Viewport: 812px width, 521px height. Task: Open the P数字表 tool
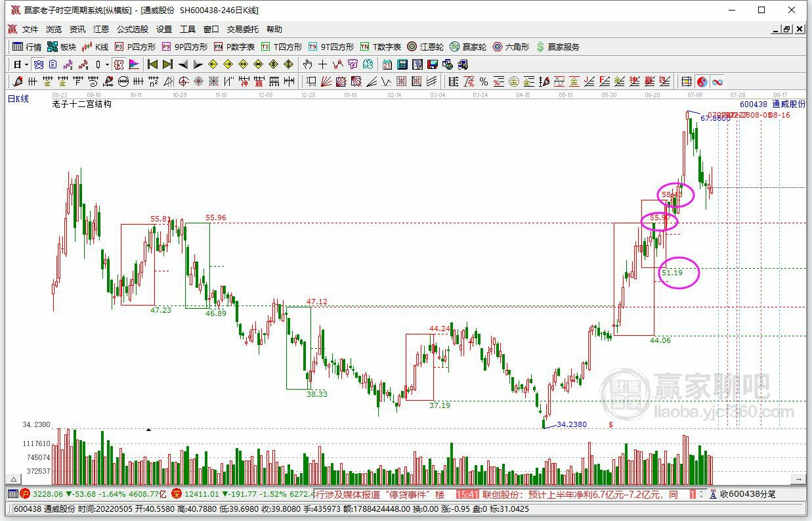(x=234, y=47)
